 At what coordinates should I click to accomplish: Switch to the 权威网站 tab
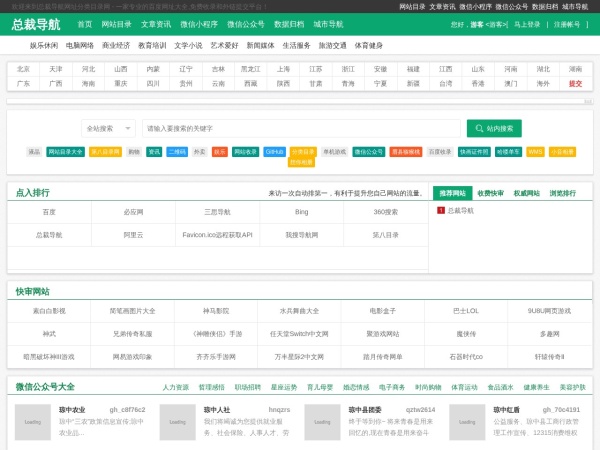click(x=527, y=193)
